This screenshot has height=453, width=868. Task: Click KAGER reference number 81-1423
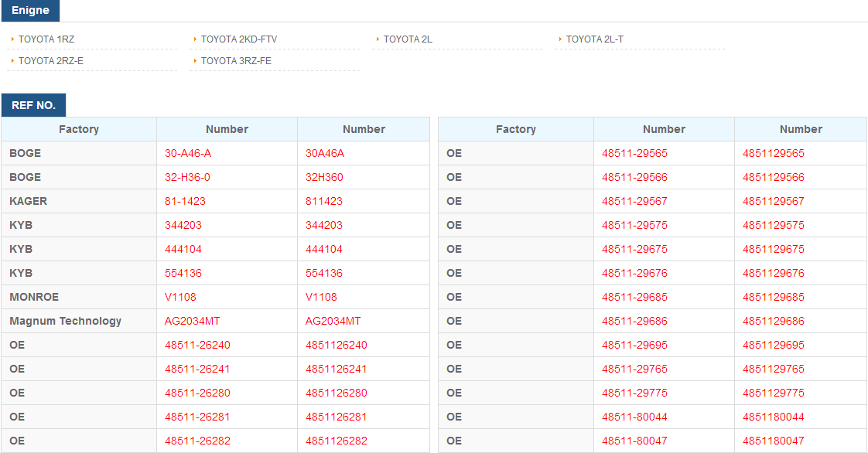[x=185, y=201]
